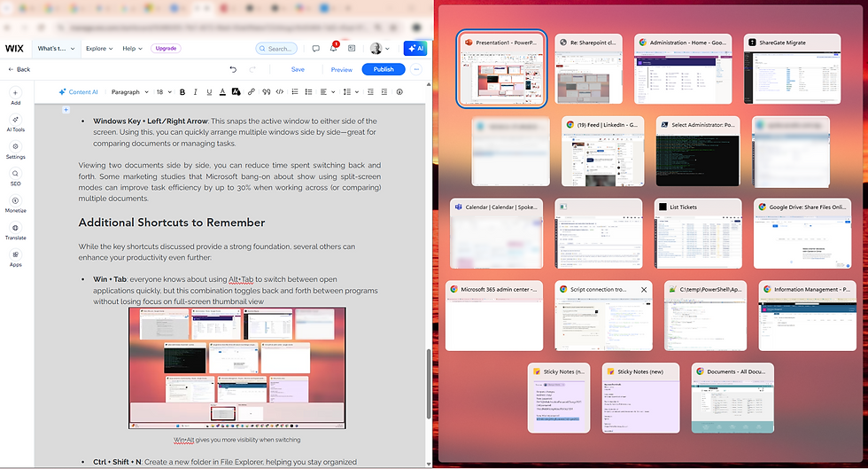Open the What's t... site dropdown

pos(56,48)
